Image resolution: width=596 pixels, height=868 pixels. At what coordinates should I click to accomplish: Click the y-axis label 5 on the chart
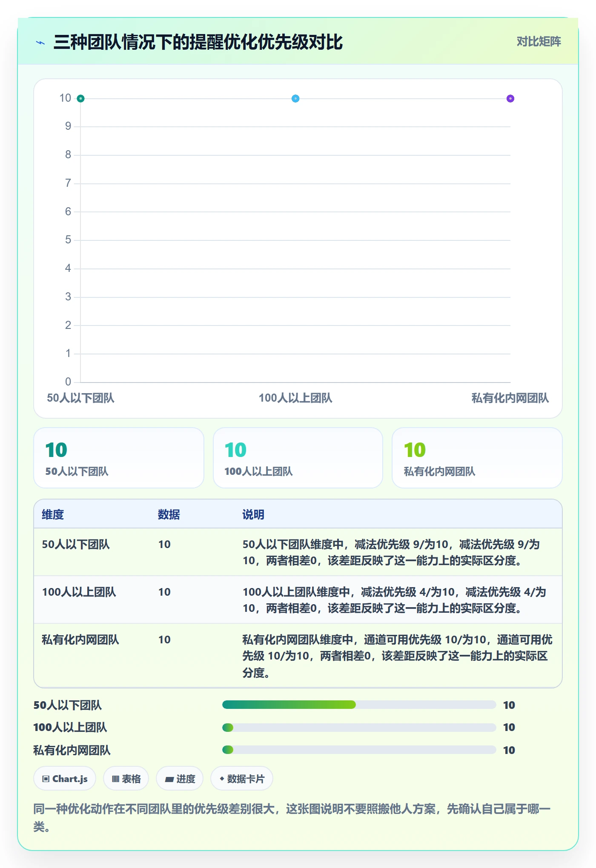(68, 240)
